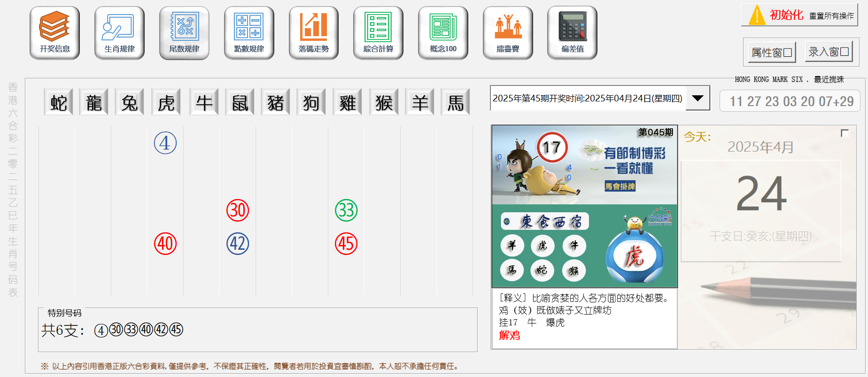Screen dimensions: 868x377
Task: Select the 尾数規律 tail-number pattern icon
Action: 184,32
